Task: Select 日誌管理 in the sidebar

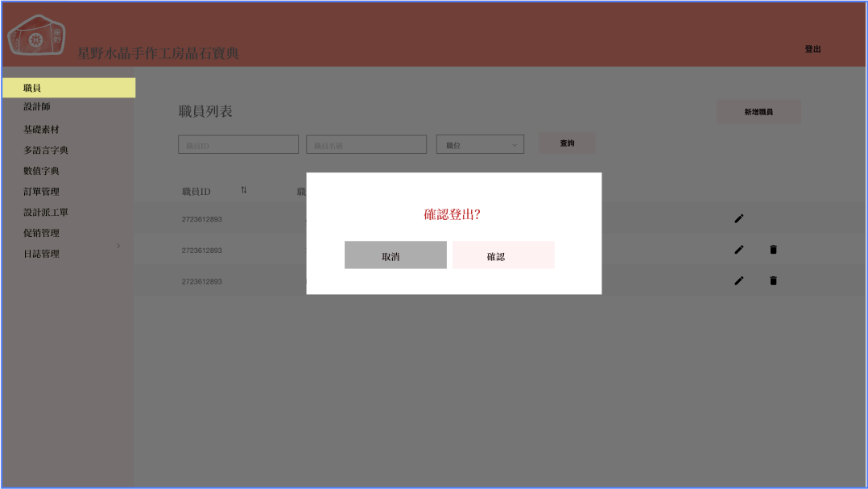Action: coord(41,254)
